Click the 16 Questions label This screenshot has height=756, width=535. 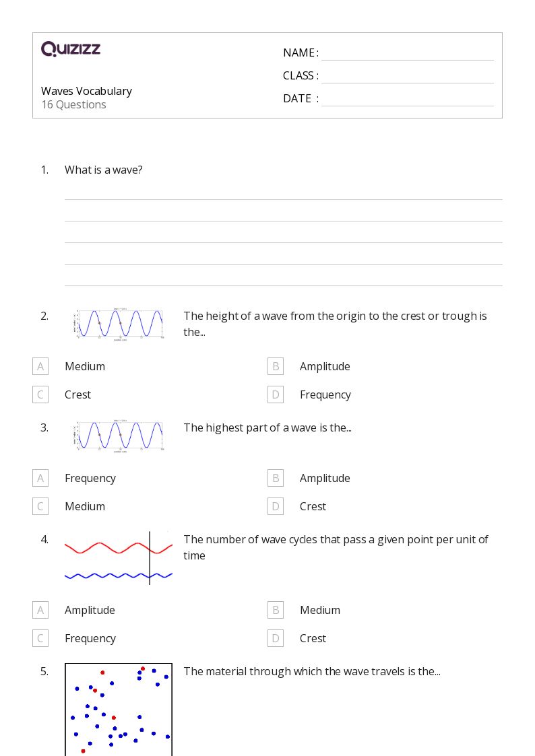click(x=74, y=104)
